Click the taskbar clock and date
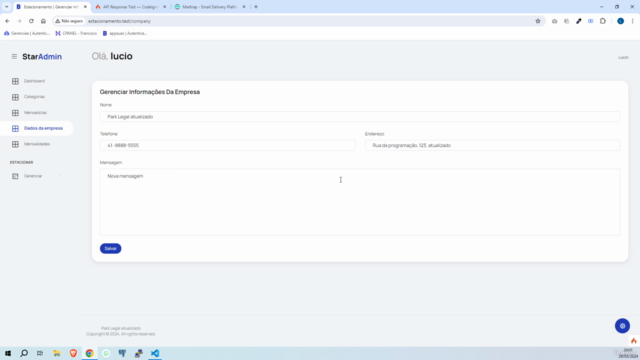This screenshot has width=640, height=360. click(628, 353)
